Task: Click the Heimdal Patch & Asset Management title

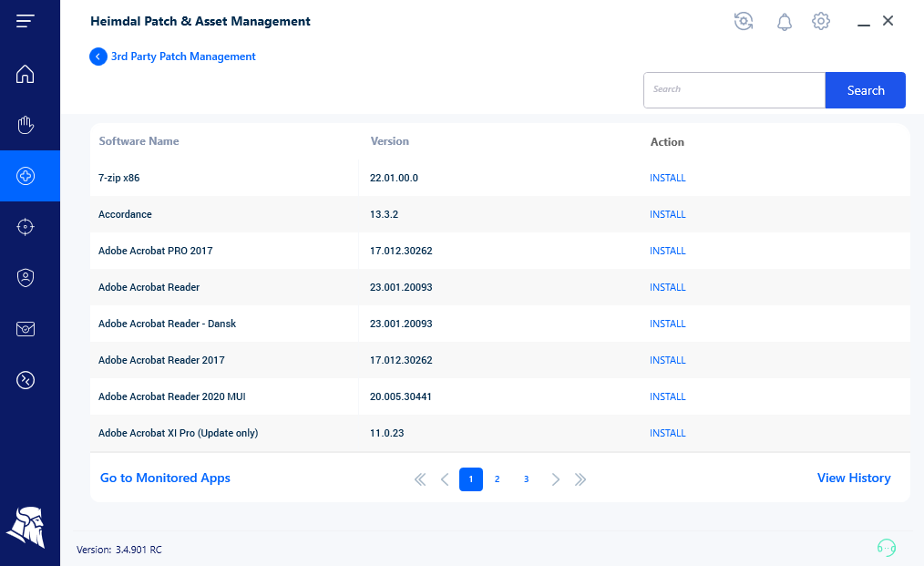Action: point(200,21)
